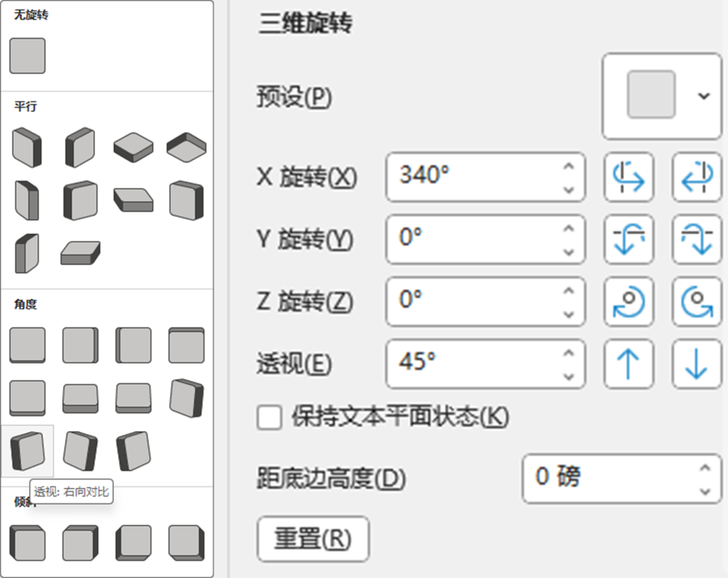The image size is (728, 578).
Task: Decrease 距底边高度 with down spinner
Action: tap(705, 491)
